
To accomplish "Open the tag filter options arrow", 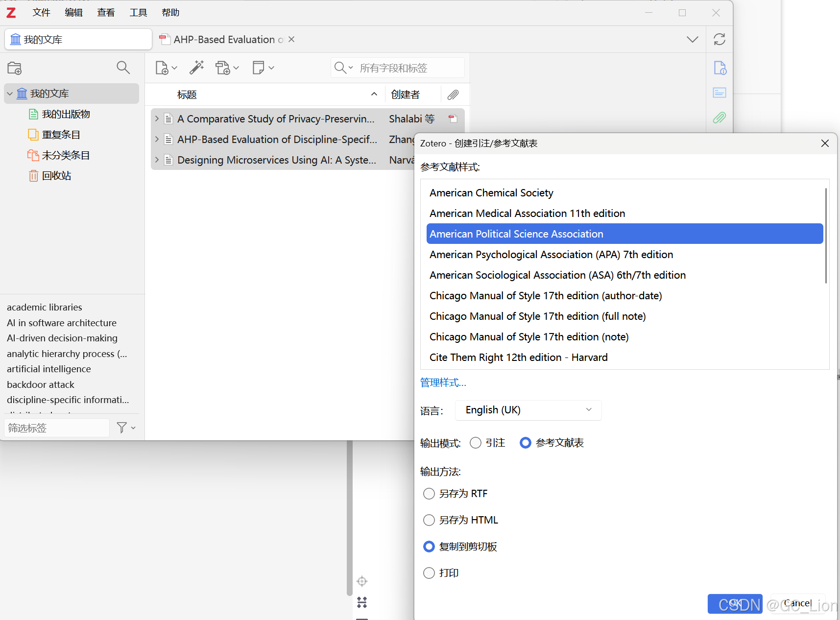I will [x=133, y=428].
